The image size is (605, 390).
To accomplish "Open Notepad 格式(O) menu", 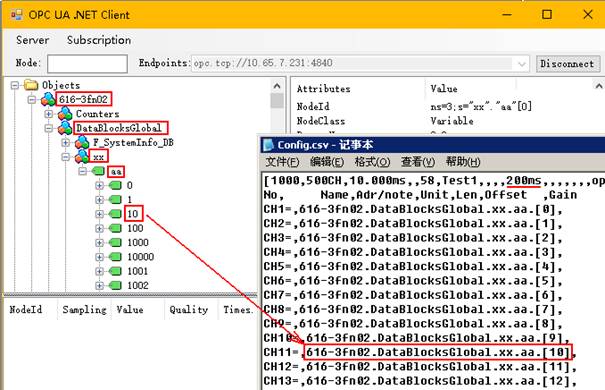I will tap(372, 162).
